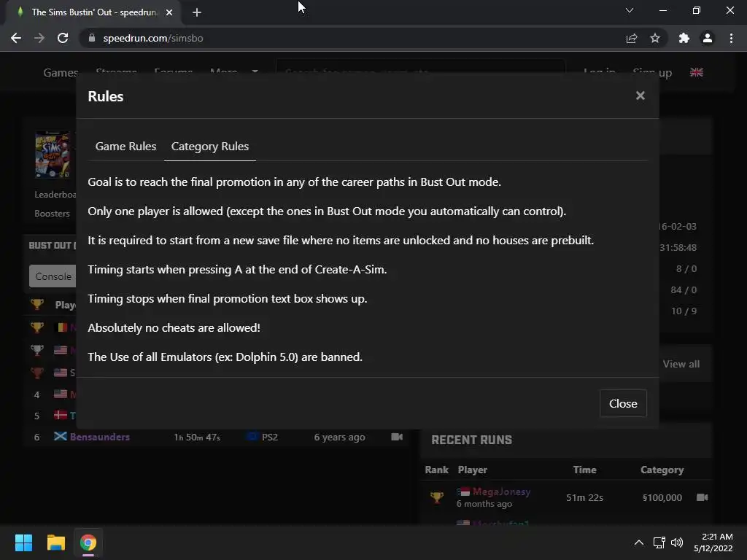This screenshot has height=560, width=747.
Task: Open File Explorer from taskbar
Action: (x=56, y=542)
